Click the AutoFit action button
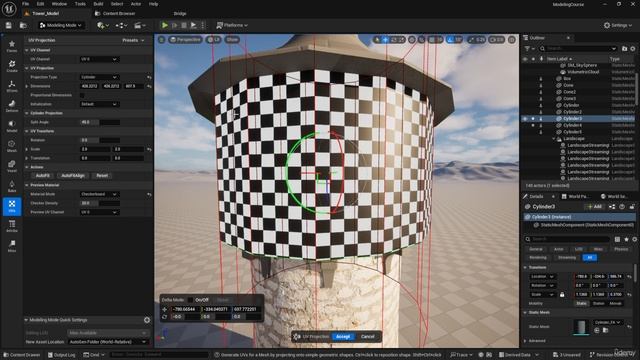 click(42, 176)
